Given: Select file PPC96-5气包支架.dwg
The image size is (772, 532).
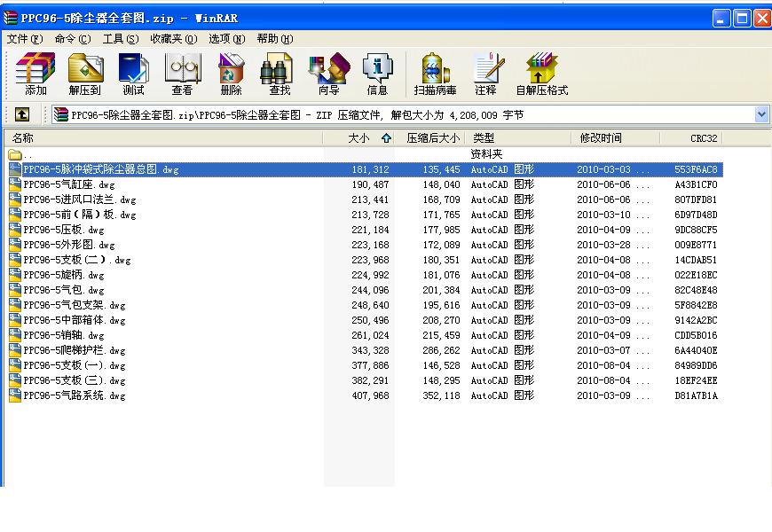Looking at the screenshot, I should pos(75,305).
